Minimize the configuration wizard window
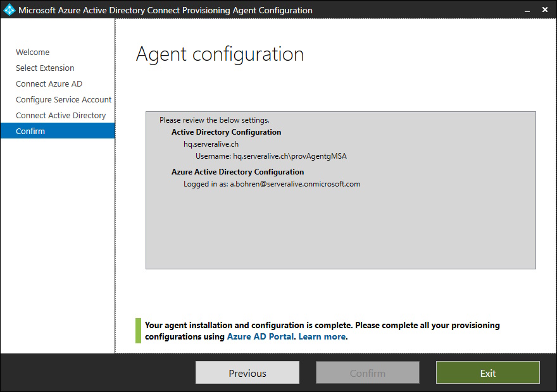This screenshot has width=557, height=392. pyautogui.click(x=527, y=10)
